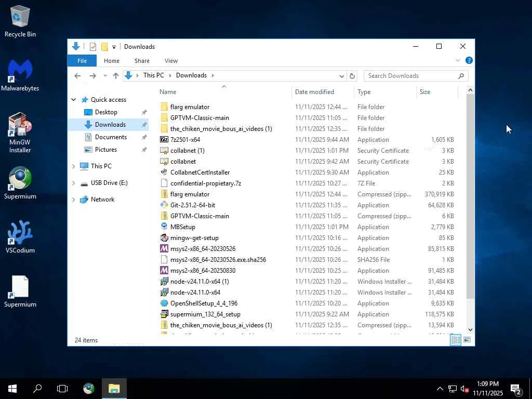This screenshot has width=532, height=399.
Task: Expand the ribbon with the chevron
Action: pos(457,60)
